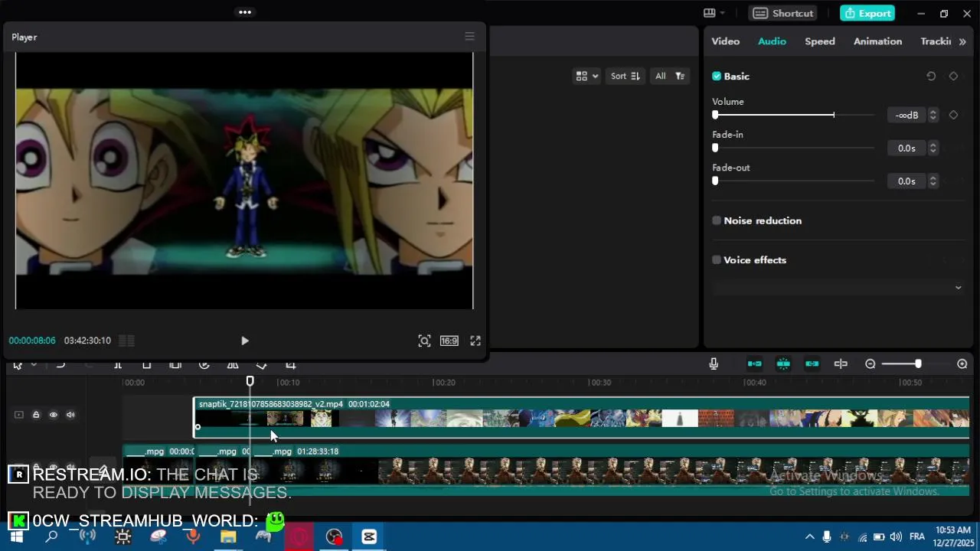Click the Volume slider handle

point(715,115)
